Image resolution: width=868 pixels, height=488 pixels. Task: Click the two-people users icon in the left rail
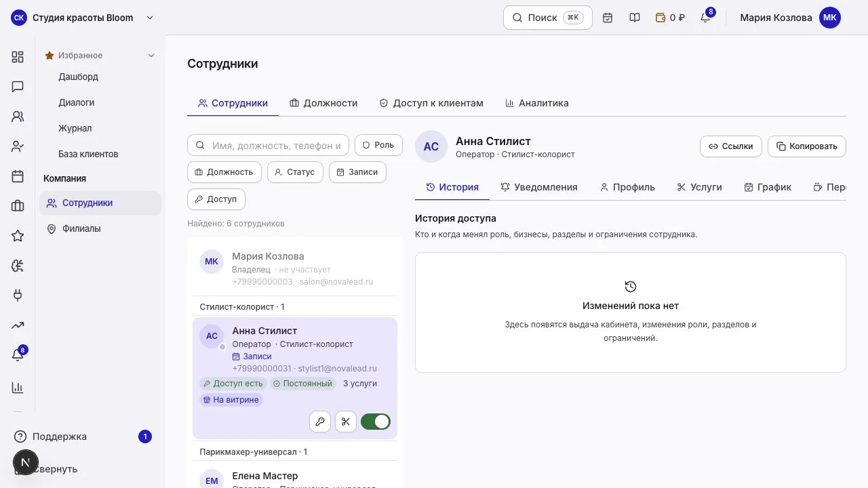click(x=18, y=117)
